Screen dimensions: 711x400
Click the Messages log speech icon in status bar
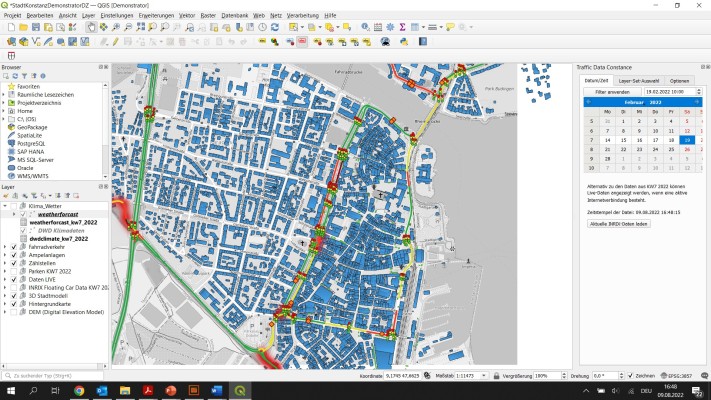[x=704, y=376]
